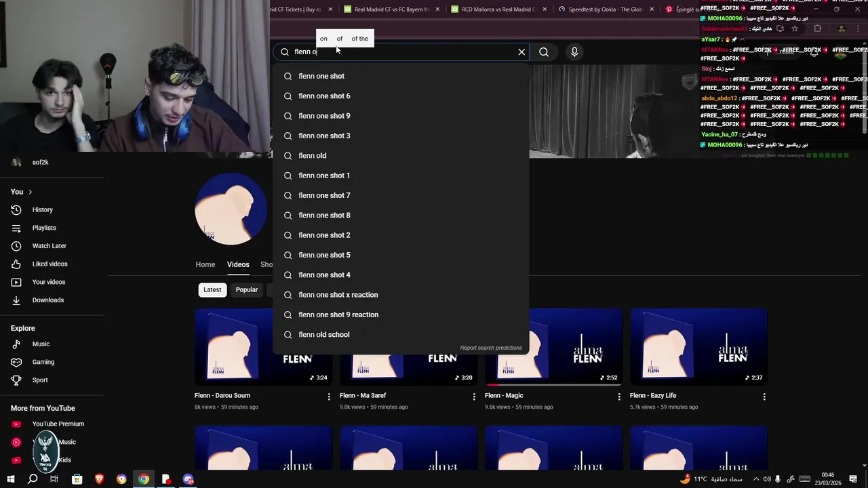868x488 pixels.
Task: Select suggestion 'flenn one shot 6'
Action: [x=401, y=96]
